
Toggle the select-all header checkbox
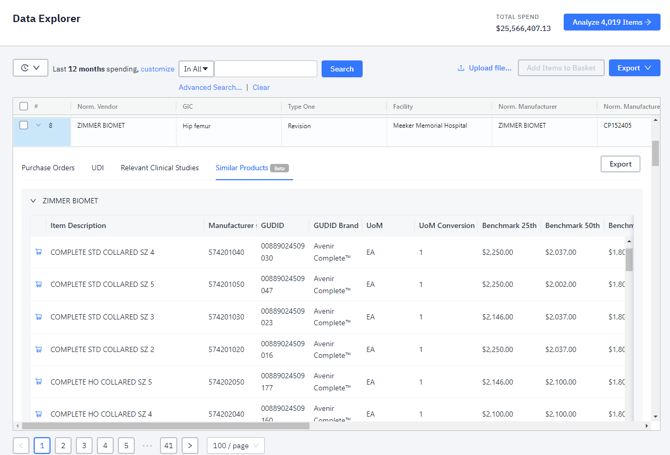24,106
